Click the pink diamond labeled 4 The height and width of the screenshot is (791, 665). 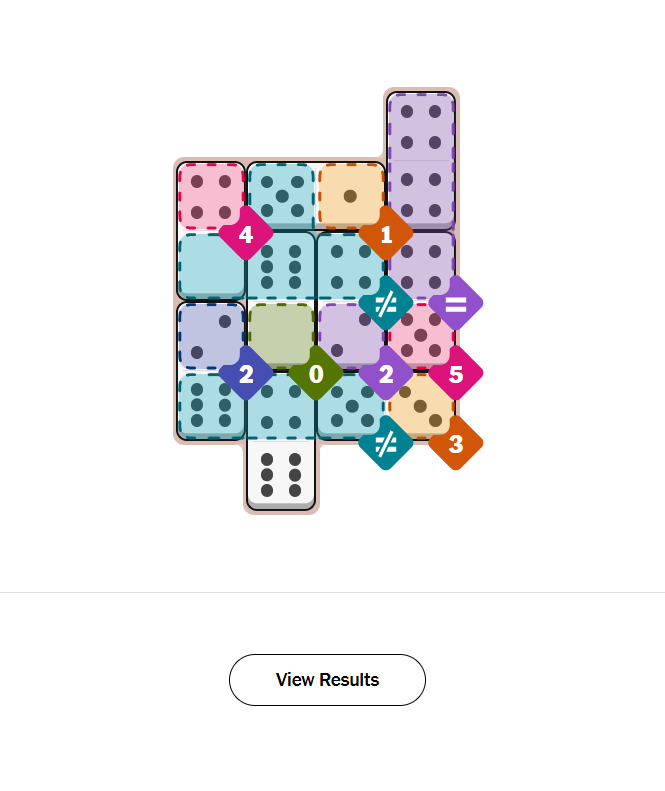click(x=246, y=235)
